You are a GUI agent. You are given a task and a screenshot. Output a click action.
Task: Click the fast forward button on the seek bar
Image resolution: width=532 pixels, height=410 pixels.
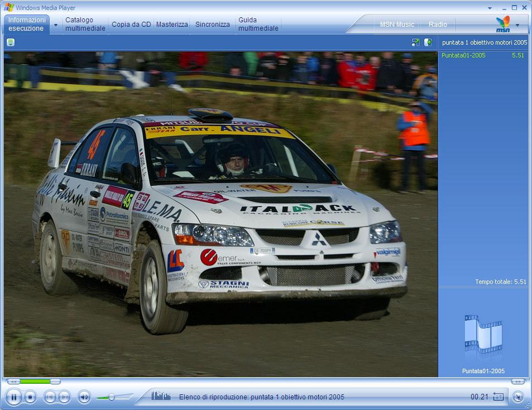518,382
